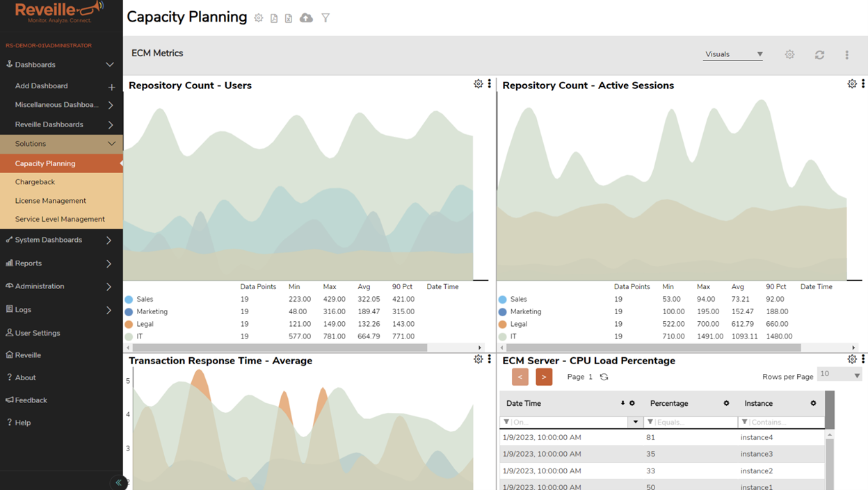This screenshot has height=490, width=868.
Task: Open kebab menu for Repository Count - Users
Action: (490, 83)
